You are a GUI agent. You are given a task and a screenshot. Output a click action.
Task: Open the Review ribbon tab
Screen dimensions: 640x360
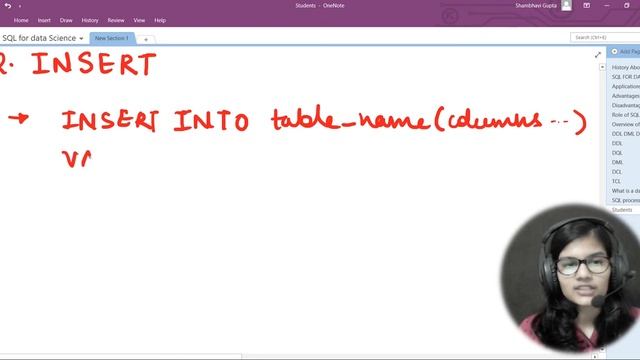click(x=116, y=20)
